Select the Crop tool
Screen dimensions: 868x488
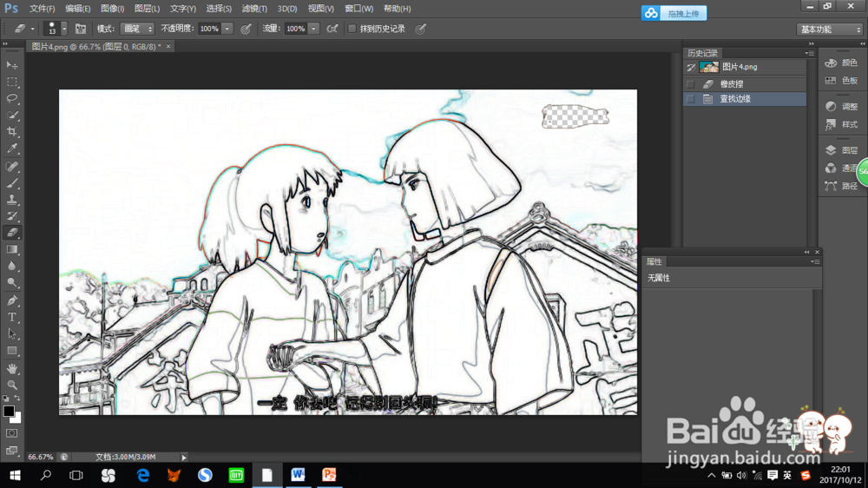coord(11,131)
